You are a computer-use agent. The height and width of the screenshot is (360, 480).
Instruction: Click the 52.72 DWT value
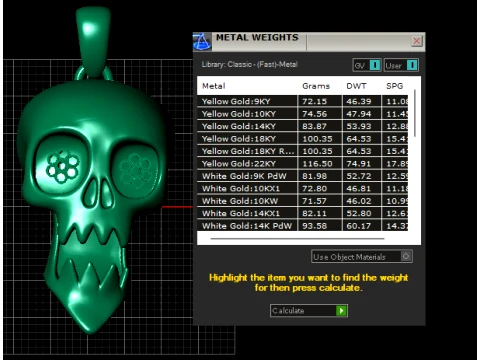[x=358, y=176]
